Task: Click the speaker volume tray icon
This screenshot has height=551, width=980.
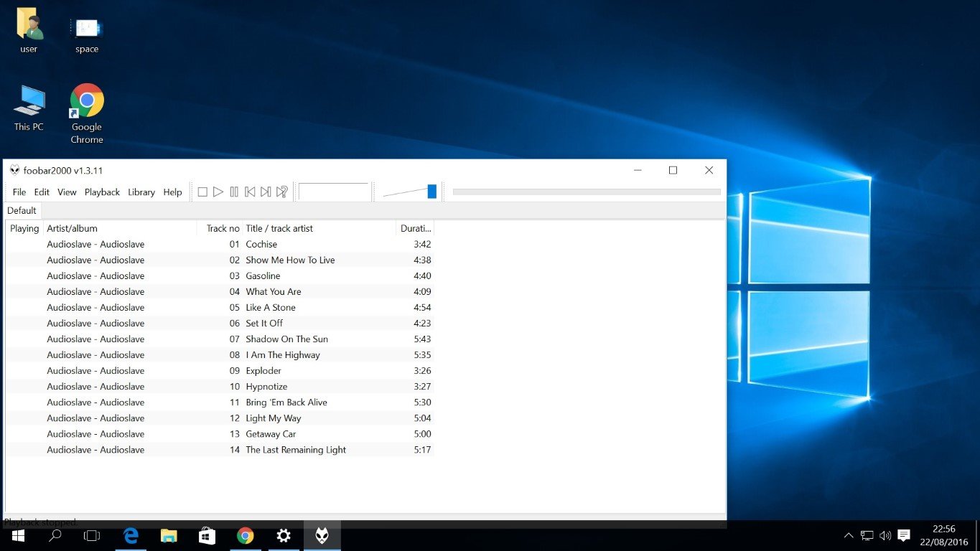Action: 885,536
